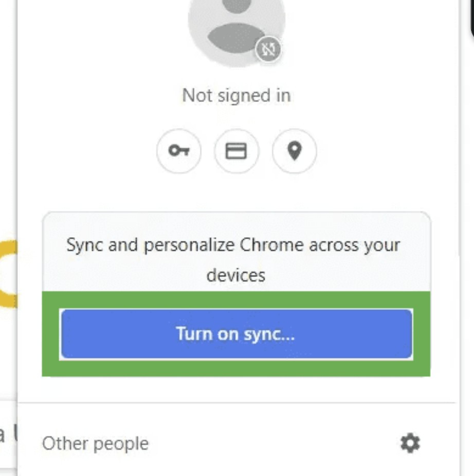View saved credit cards from profile shortcuts

pyautogui.click(x=236, y=151)
